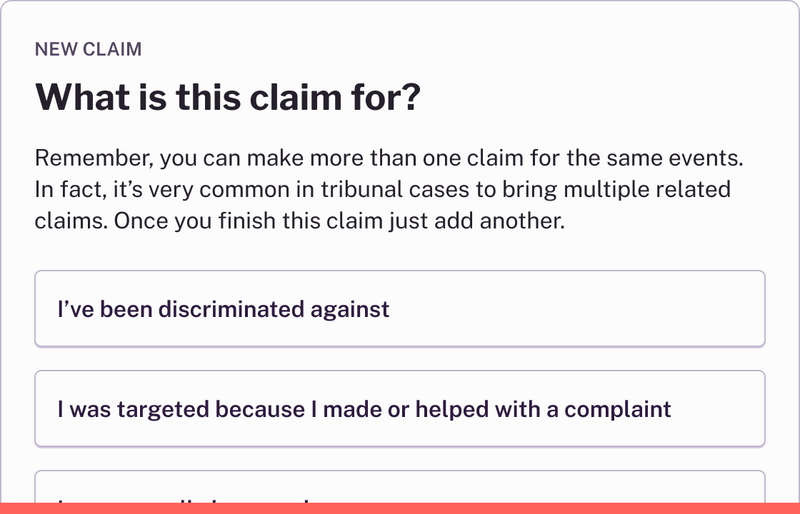Start a claim for being targeted after complaining

[400, 409]
